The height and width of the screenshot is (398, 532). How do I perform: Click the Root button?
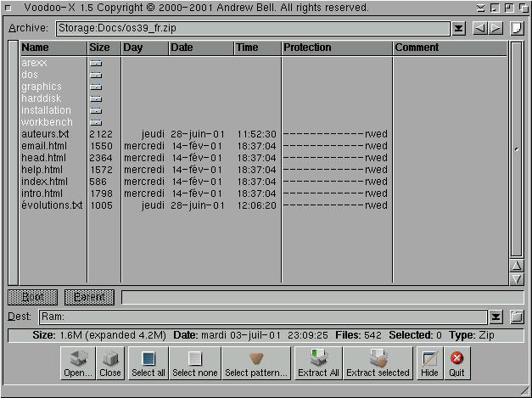tap(32, 297)
